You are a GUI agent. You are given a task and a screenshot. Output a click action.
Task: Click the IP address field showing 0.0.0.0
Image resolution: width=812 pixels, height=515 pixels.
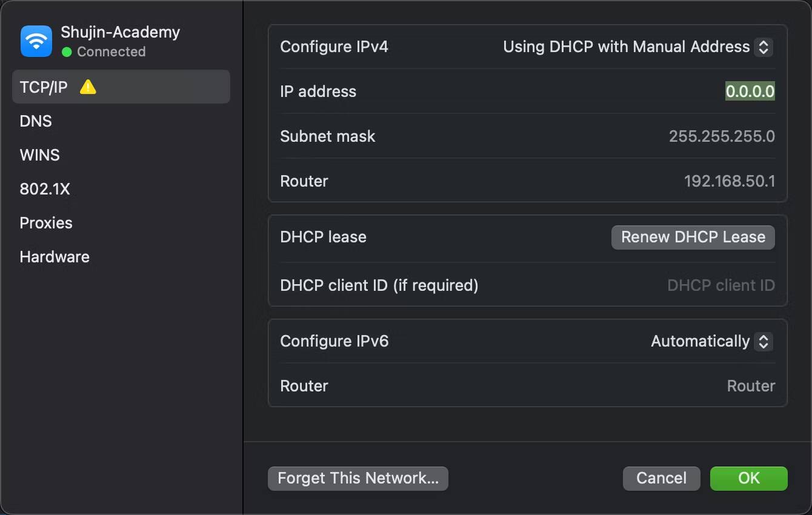pos(750,91)
